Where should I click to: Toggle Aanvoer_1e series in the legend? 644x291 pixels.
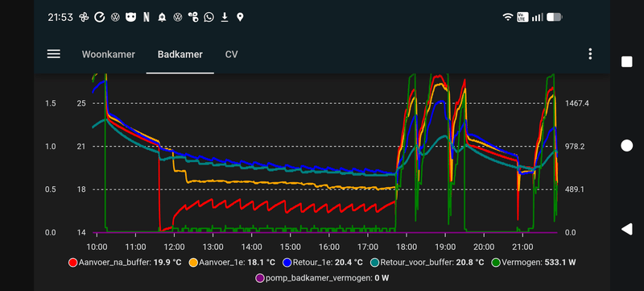tap(232, 262)
